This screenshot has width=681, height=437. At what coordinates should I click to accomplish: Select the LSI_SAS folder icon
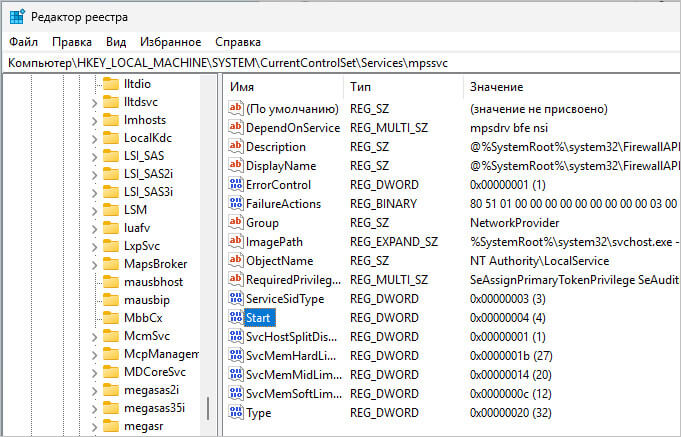click(x=111, y=156)
